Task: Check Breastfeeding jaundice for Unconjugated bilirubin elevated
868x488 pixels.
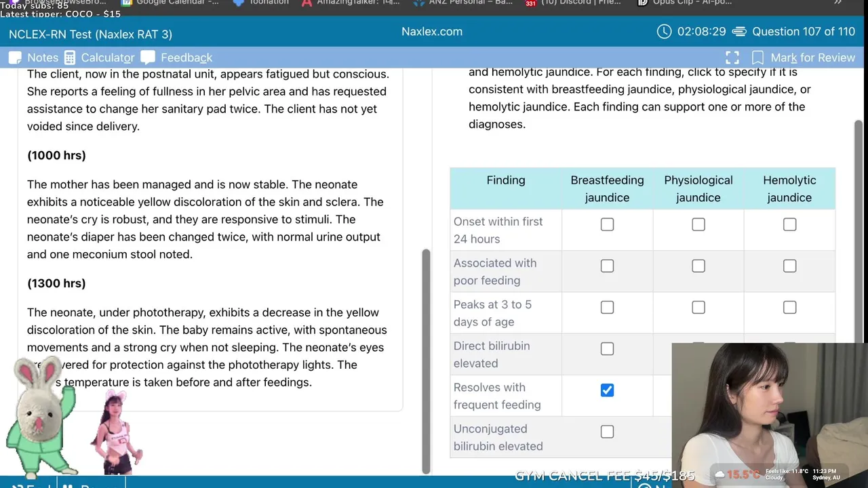Action: 607,431
